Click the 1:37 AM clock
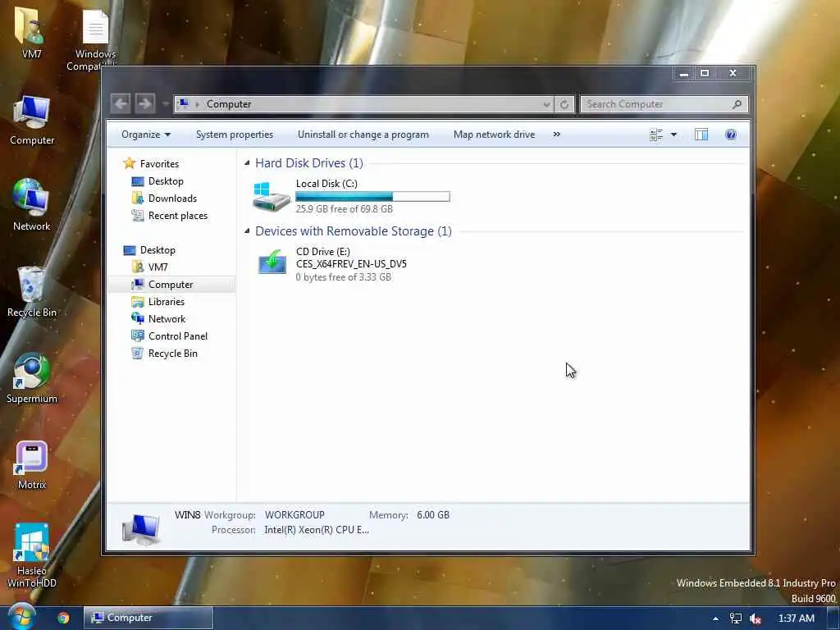840x630 pixels. tap(796, 619)
